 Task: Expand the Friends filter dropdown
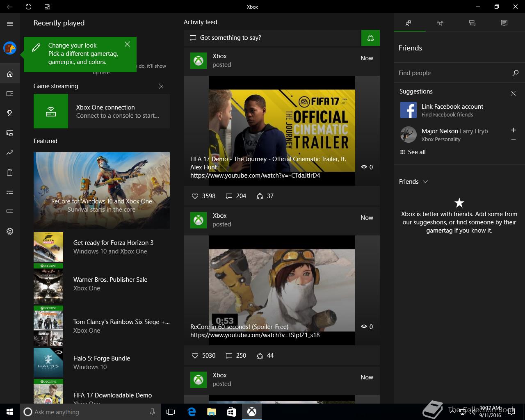(413, 182)
